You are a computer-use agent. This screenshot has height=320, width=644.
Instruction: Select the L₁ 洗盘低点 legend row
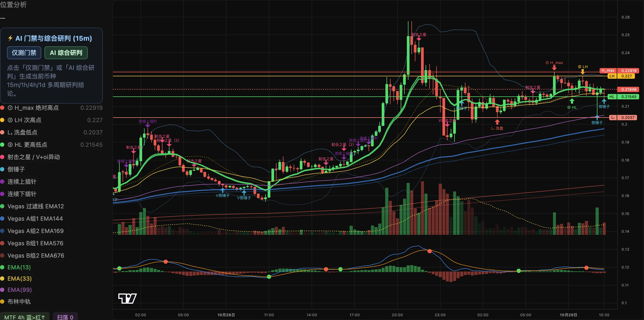[51, 132]
